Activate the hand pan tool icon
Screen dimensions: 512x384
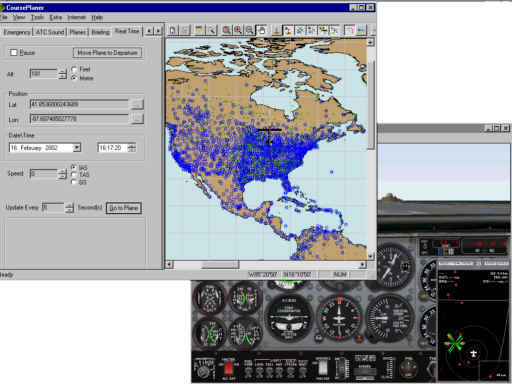tap(262, 30)
